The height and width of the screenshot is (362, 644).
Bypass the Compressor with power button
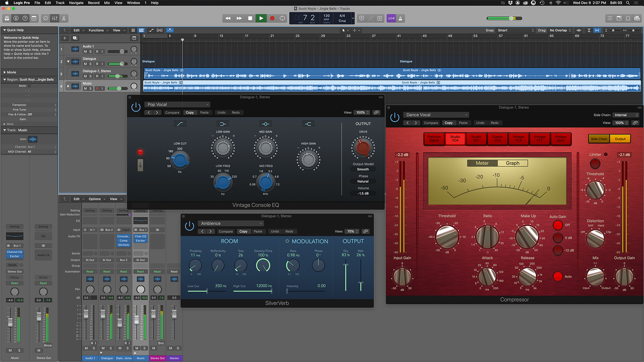(x=395, y=118)
